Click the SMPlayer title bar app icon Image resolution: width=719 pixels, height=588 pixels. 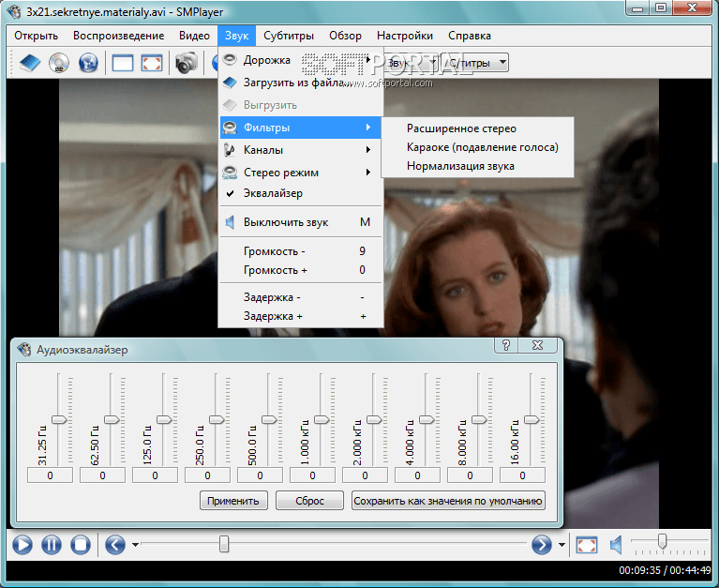click(14, 11)
